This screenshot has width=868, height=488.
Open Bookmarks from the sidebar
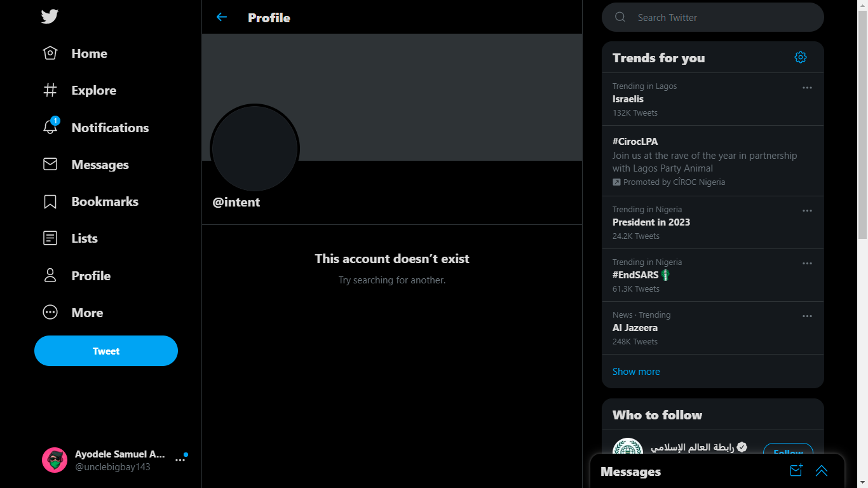click(105, 201)
